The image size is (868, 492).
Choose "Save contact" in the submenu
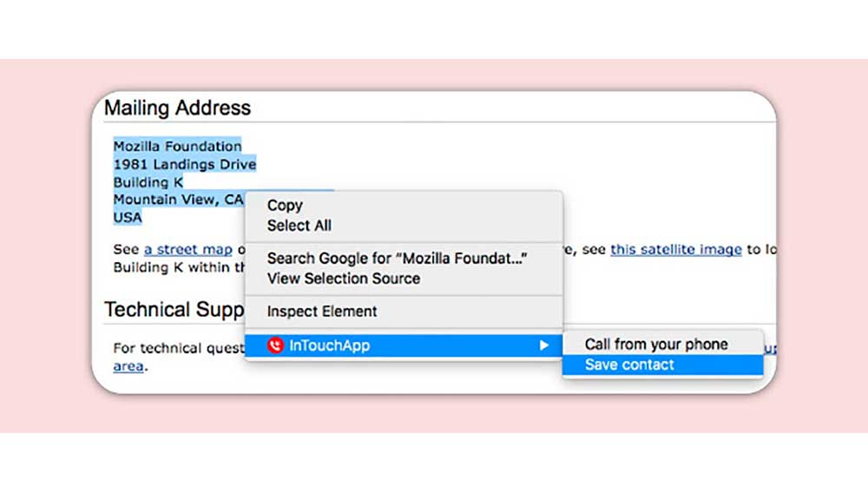[x=629, y=364]
